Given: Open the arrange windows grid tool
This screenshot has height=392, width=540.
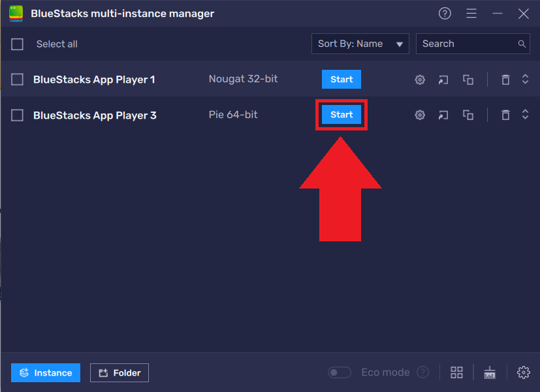Looking at the screenshot, I should coord(456,372).
